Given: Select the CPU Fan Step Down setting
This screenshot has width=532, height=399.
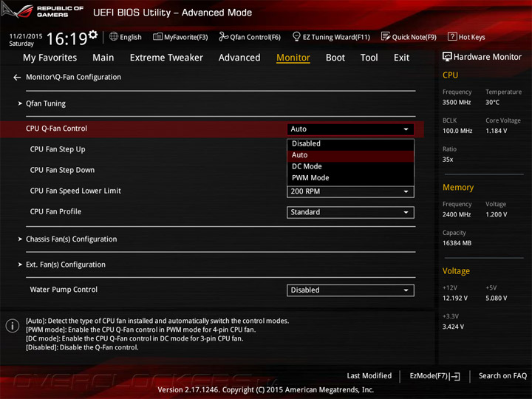Looking at the screenshot, I should pos(62,171).
